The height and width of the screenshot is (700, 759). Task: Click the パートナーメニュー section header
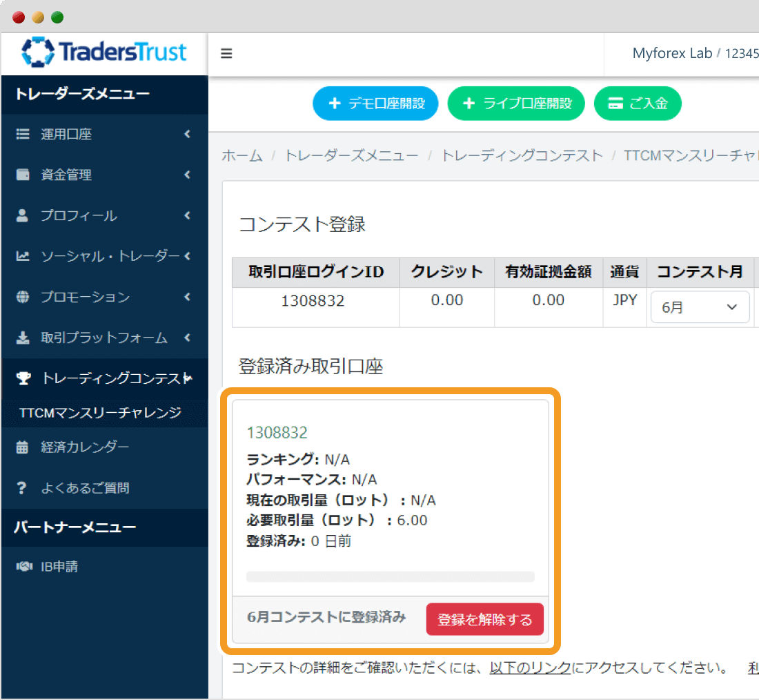(105, 527)
